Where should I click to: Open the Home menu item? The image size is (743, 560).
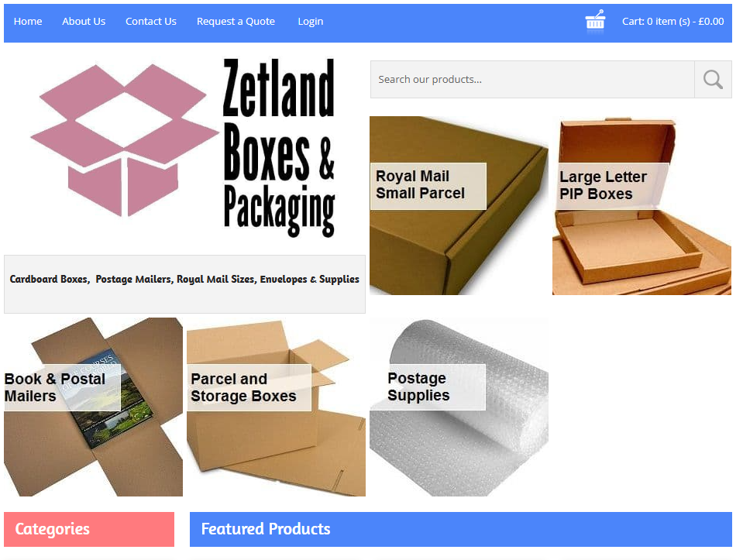(x=28, y=22)
